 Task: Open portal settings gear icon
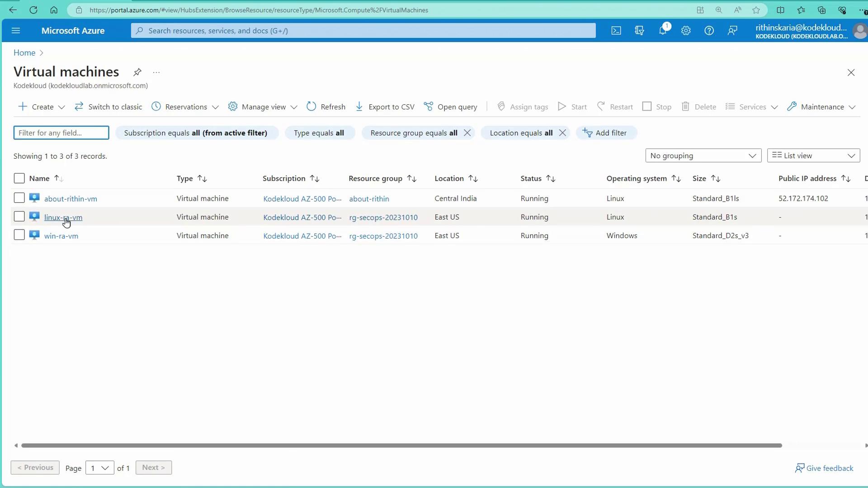click(x=686, y=31)
